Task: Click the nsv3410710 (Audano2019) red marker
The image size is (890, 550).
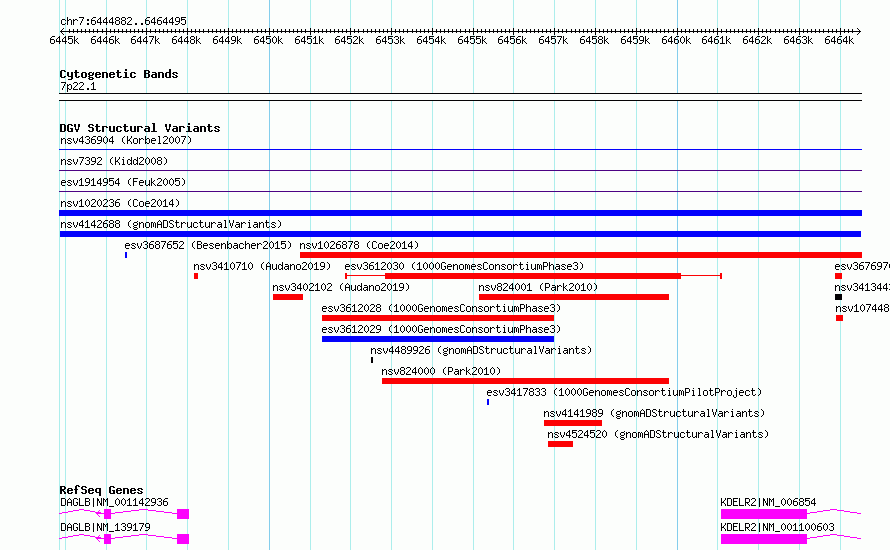Action: pos(196,276)
